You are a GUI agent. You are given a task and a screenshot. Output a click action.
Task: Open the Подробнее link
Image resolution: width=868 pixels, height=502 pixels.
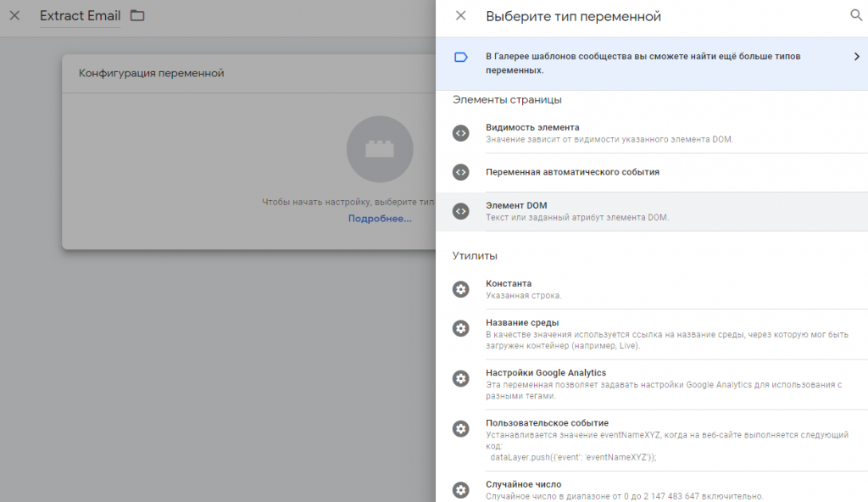click(x=380, y=219)
